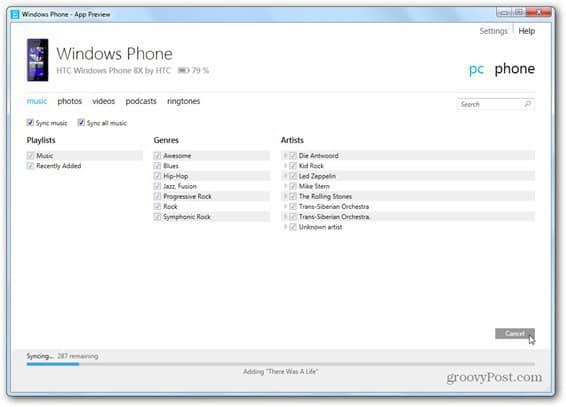This screenshot has width=566, height=407.
Task: Click the Genres column heading
Action: pyautogui.click(x=166, y=140)
